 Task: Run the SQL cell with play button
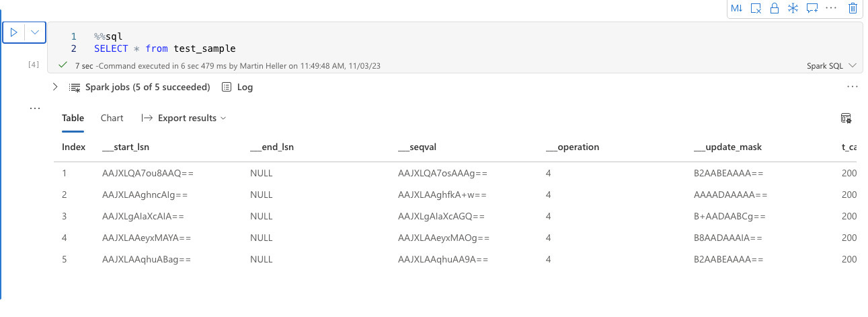pyautogui.click(x=14, y=32)
